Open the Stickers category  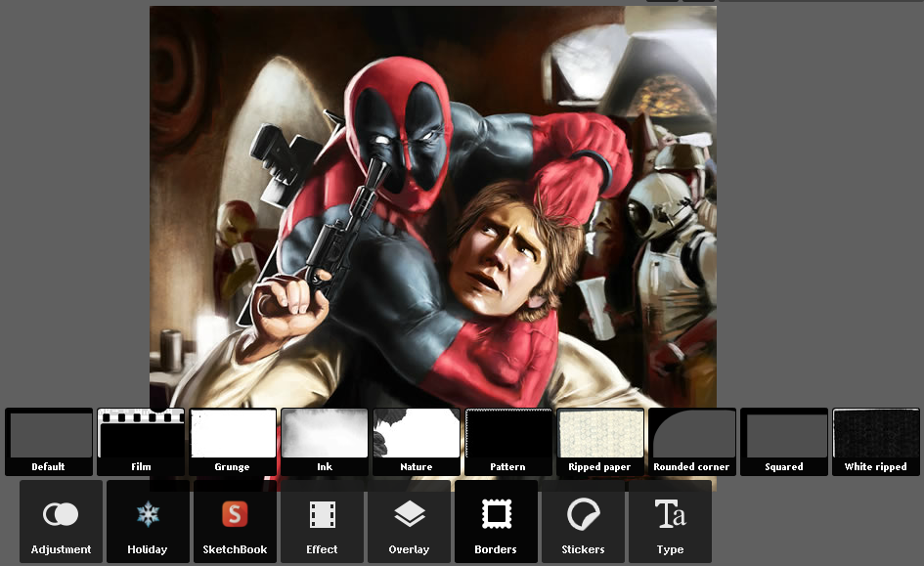pyautogui.click(x=583, y=521)
